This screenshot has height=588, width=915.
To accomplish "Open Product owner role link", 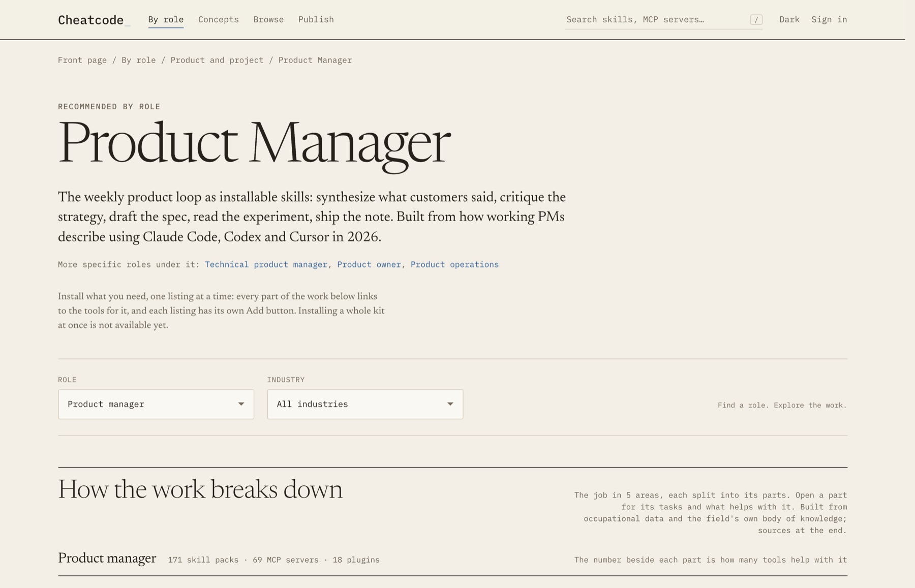I will point(369,264).
